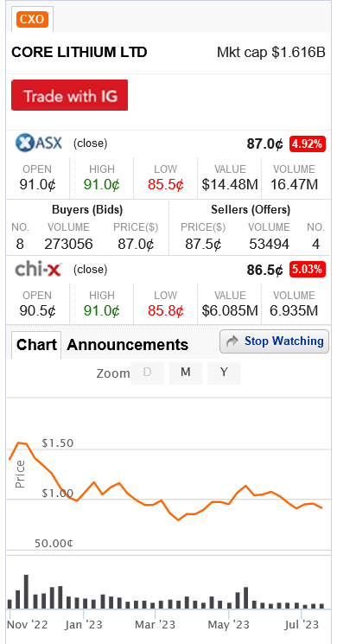Click the Chi-X exchange logo
Screen dimensions: 337x644
pyautogui.click(x=38, y=270)
